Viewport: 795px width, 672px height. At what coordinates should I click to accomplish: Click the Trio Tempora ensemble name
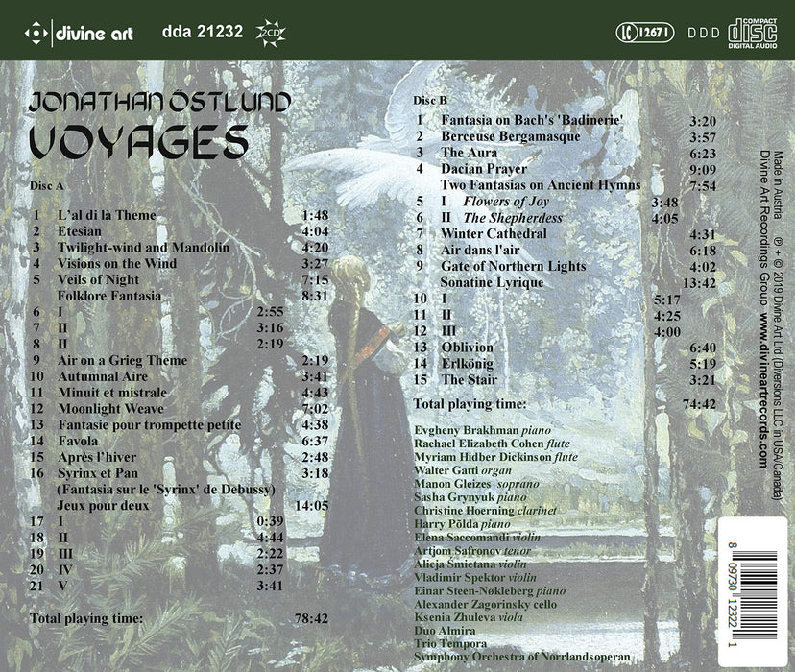click(450, 644)
